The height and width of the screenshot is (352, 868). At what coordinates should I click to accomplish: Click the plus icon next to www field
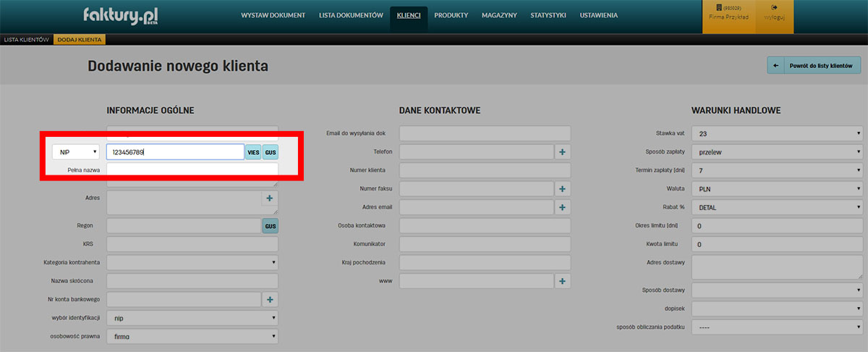coord(563,281)
